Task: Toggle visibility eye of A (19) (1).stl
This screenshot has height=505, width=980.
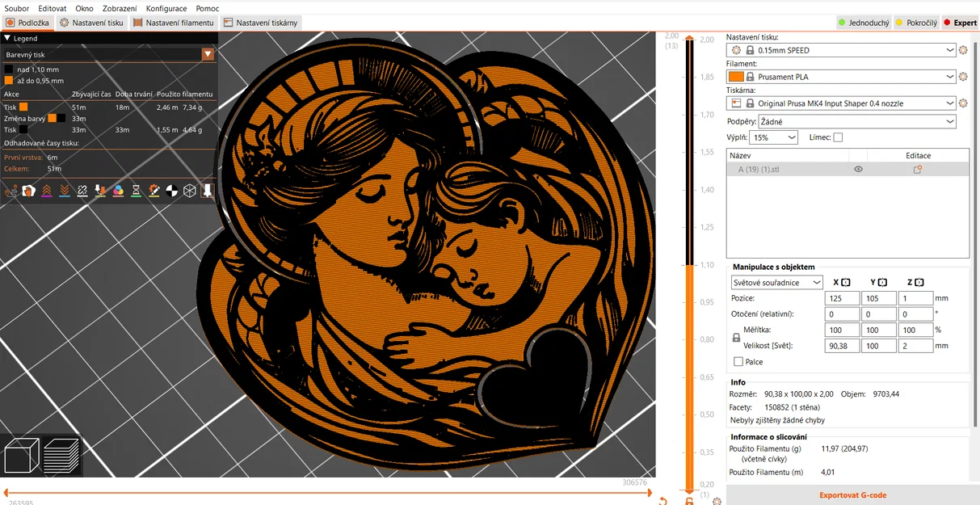Action: click(x=858, y=170)
